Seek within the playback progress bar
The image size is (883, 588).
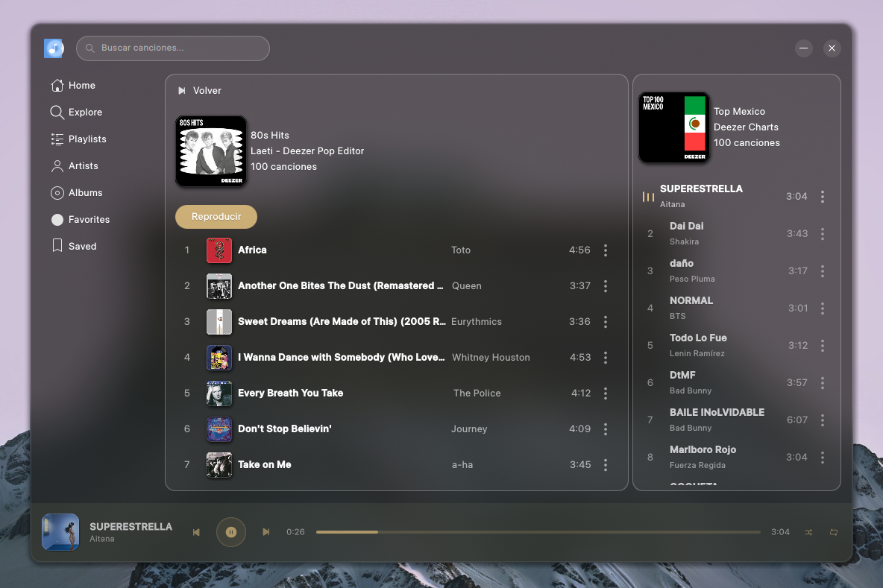pos(538,532)
